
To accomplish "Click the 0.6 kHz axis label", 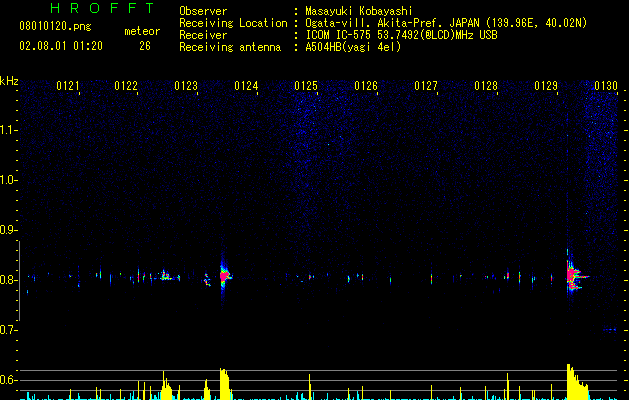I will (x=9, y=380).
